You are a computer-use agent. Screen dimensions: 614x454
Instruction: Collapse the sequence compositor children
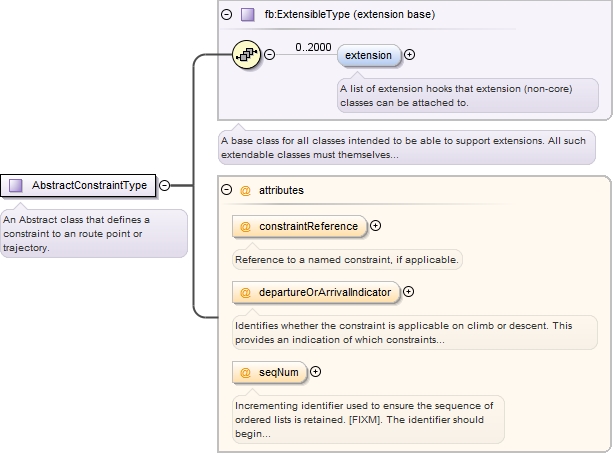270,55
